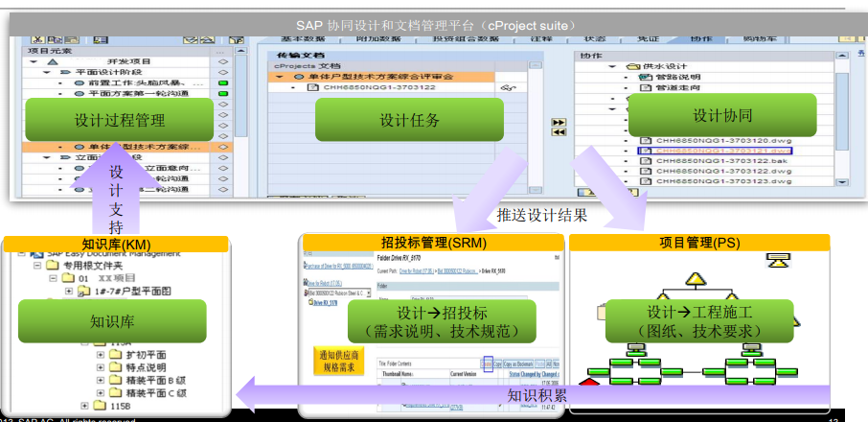This screenshot has width=868, height=422.
Task: Expand the 特点说明 folder node
Action: pos(101,367)
